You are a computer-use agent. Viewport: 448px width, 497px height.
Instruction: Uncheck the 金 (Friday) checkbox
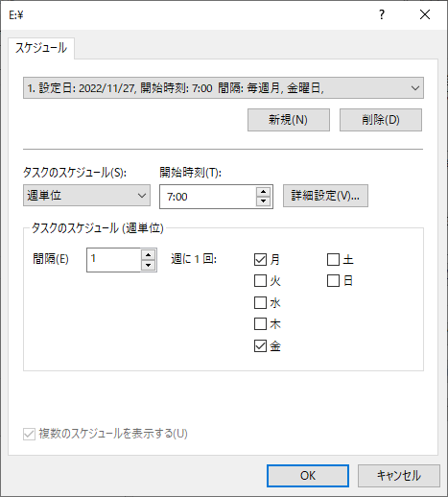point(260,345)
